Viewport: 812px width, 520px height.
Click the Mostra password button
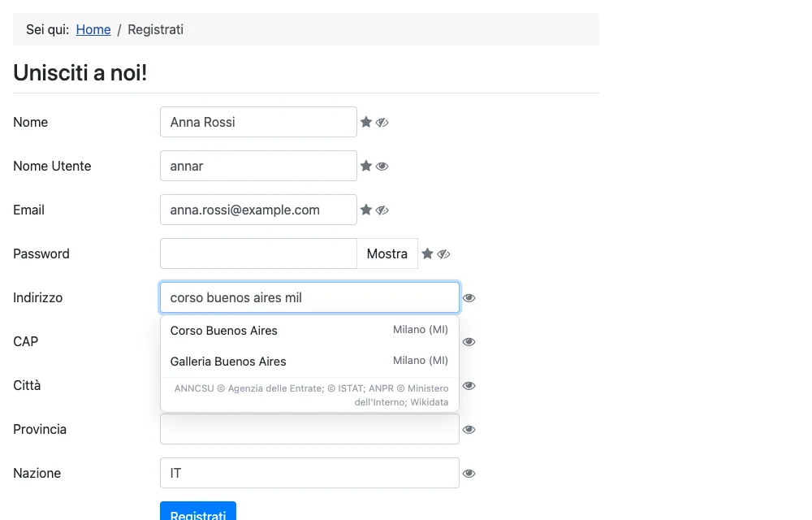pyautogui.click(x=387, y=253)
